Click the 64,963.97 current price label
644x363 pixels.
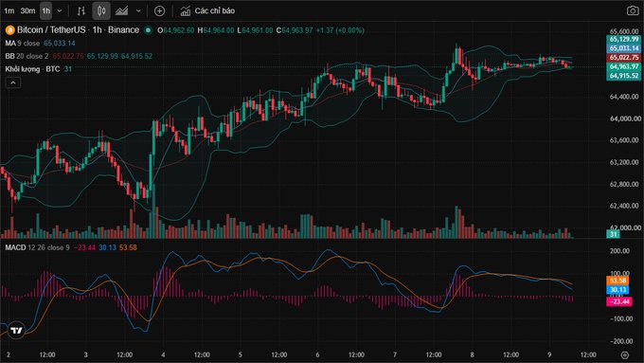pos(623,66)
